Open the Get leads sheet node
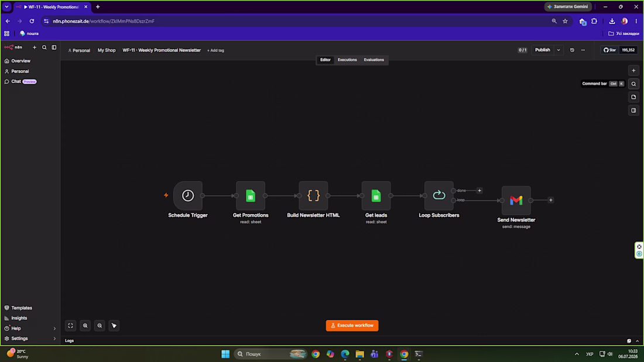644x362 pixels. pyautogui.click(x=376, y=195)
